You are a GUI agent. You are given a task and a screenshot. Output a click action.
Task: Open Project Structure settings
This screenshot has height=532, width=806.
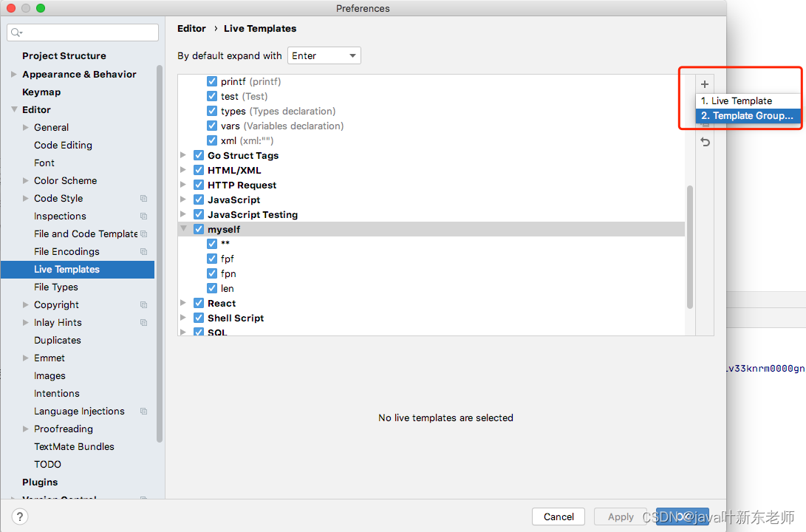point(64,55)
